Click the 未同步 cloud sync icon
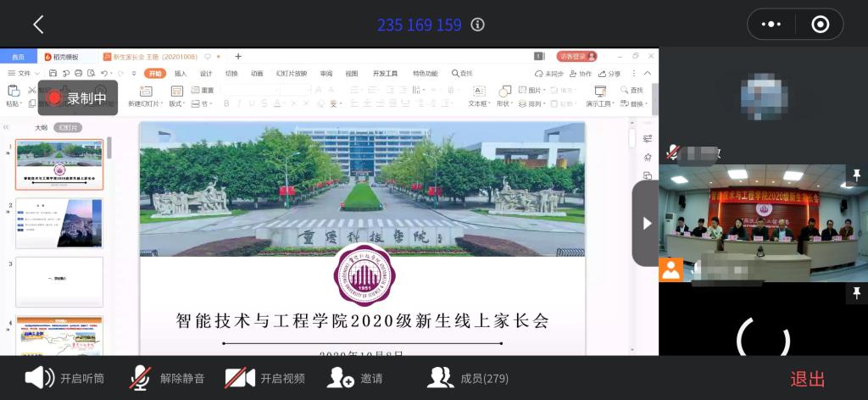This screenshot has width=868, height=400. [549, 74]
